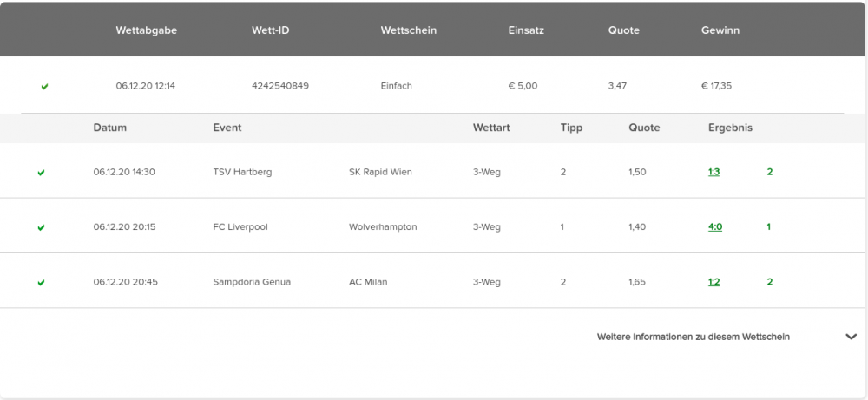Click the AC Milan team name
Screen dimensions: 868x400
(368, 282)
